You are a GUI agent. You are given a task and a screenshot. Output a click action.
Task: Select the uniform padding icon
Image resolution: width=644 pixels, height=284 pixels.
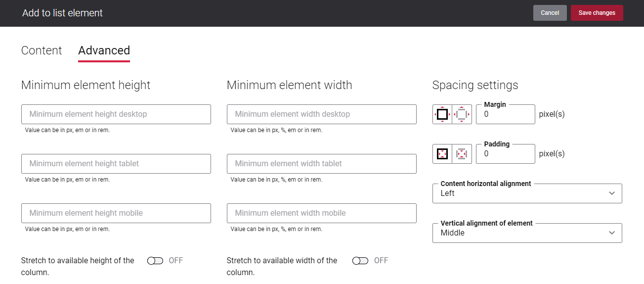[442, 154]
